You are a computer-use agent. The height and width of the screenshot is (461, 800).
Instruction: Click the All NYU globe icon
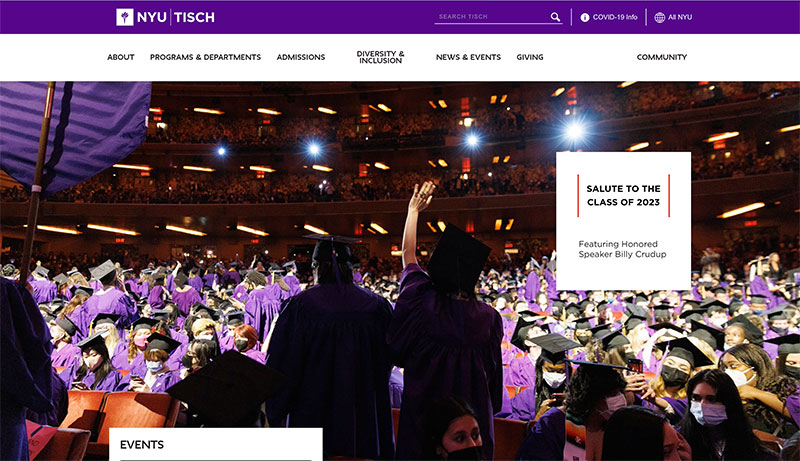(x=660, y=17)
